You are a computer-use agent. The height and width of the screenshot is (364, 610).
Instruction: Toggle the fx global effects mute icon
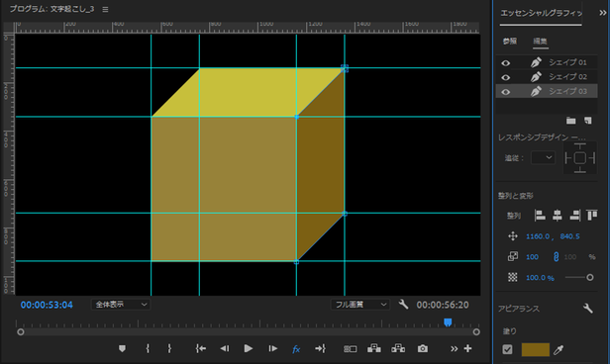(296, 349)
